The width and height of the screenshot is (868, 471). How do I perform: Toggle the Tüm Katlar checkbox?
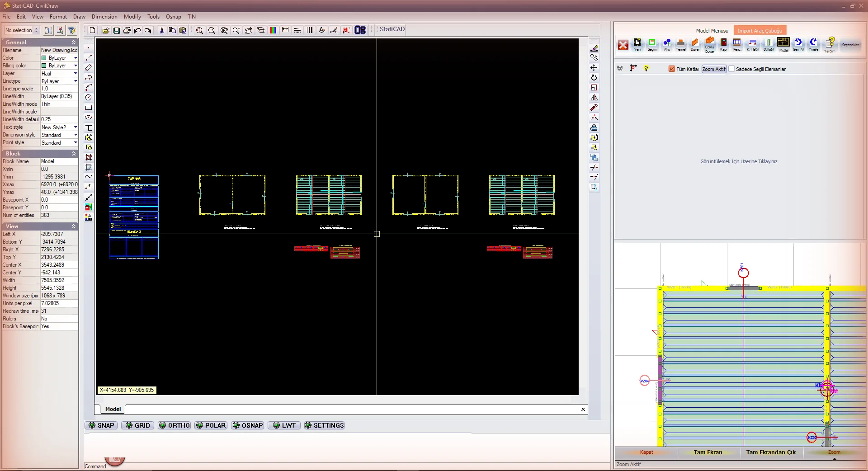point(672,69)
